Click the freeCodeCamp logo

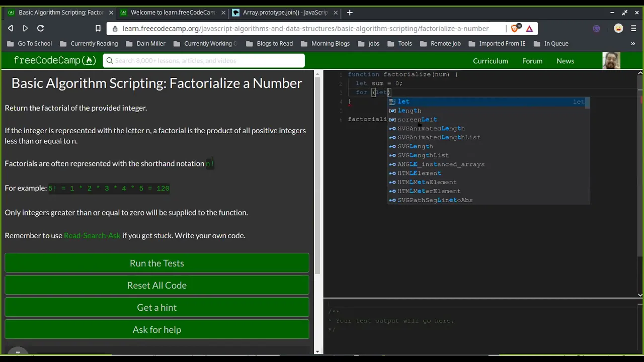click(55, 61)
